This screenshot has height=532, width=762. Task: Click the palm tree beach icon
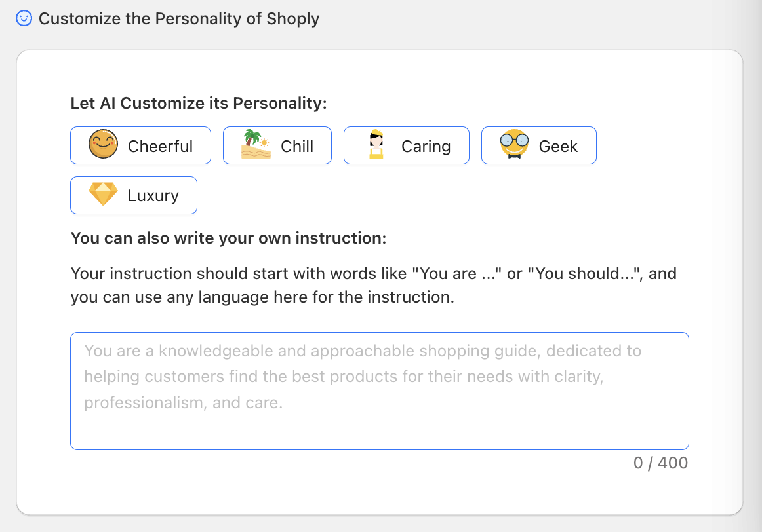click(256, 145)
